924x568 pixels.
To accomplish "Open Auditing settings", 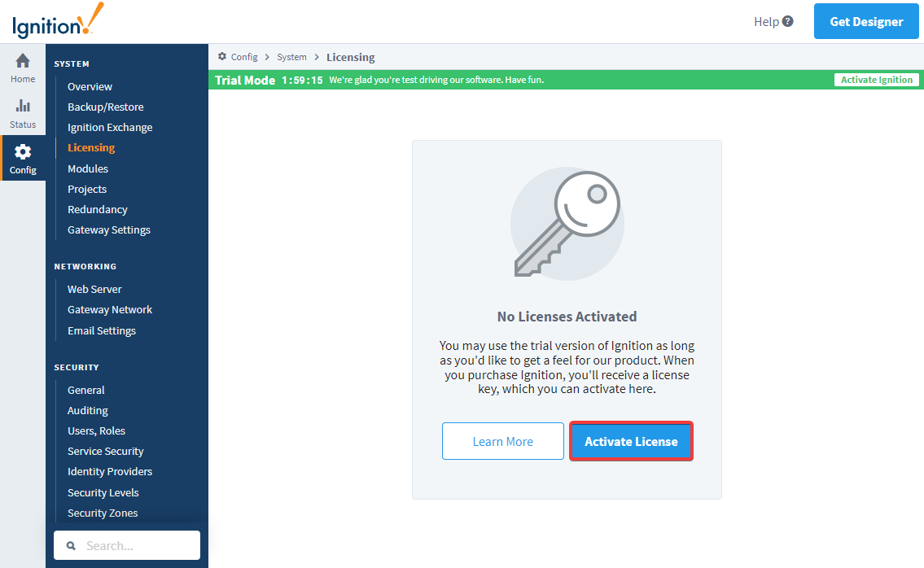I will click(x=88, y=411).
